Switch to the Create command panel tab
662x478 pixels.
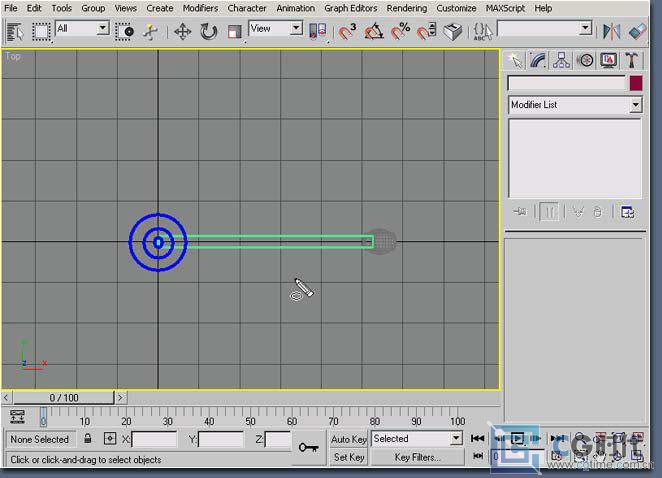pyautogui.click(x=515, y=60)
